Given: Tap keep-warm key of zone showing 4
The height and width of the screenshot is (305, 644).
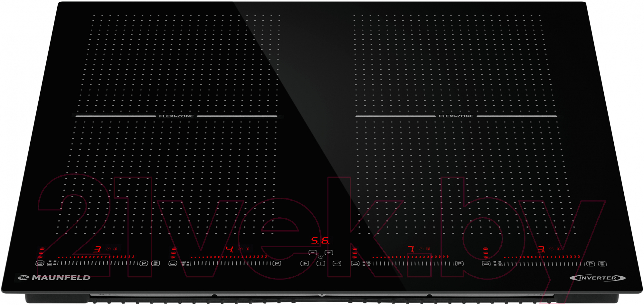Looking at the screenshot, I should click(x=173, y=263).
